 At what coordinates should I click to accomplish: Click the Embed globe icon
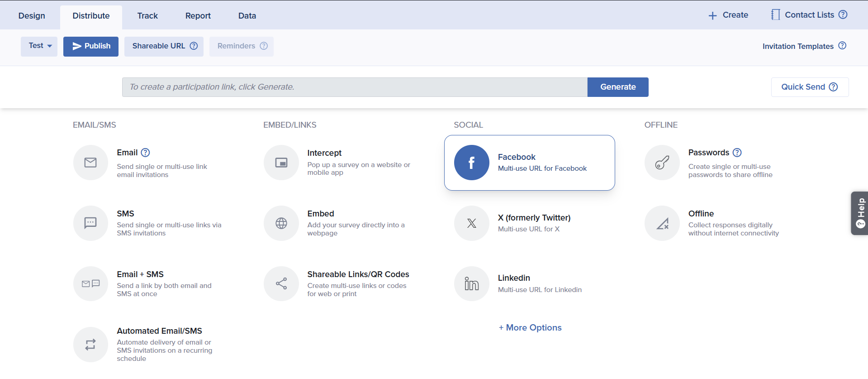(281, 223)
